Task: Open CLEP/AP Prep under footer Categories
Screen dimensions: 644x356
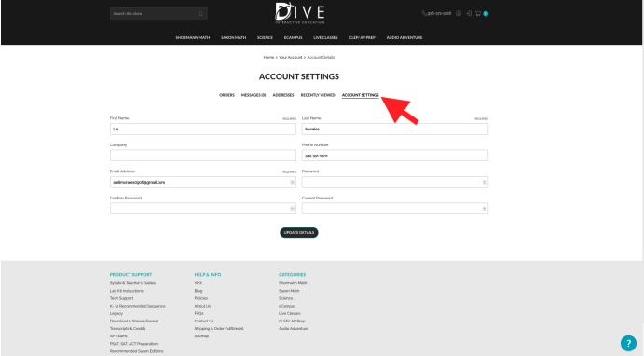Action: [292, 322]
